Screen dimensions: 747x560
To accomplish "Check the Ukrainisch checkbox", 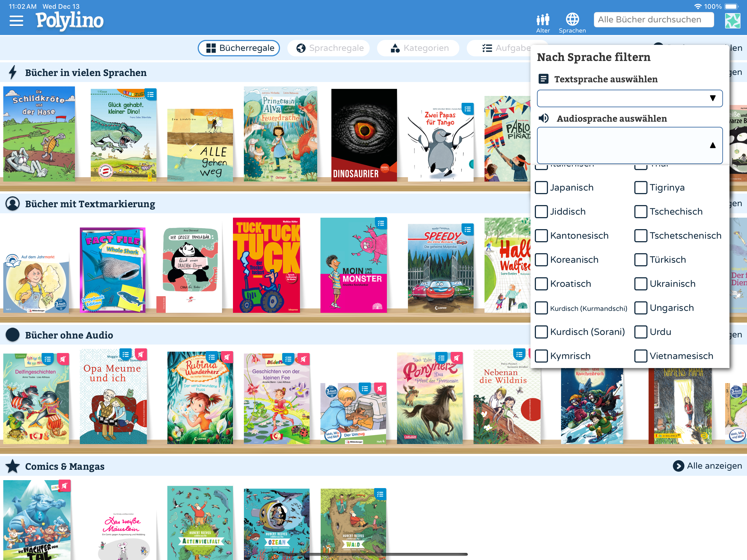I will [641, 284].
